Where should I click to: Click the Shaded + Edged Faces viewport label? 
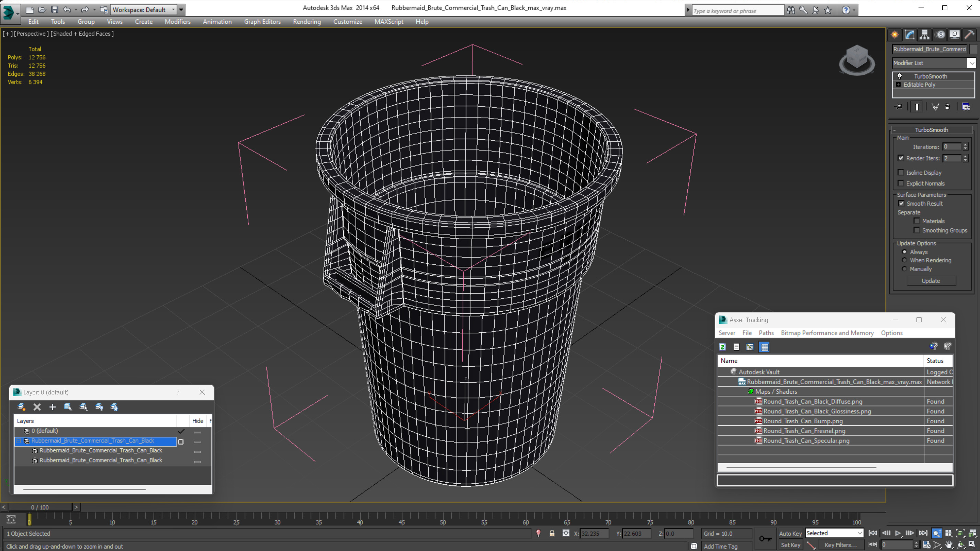click(82, 33)
